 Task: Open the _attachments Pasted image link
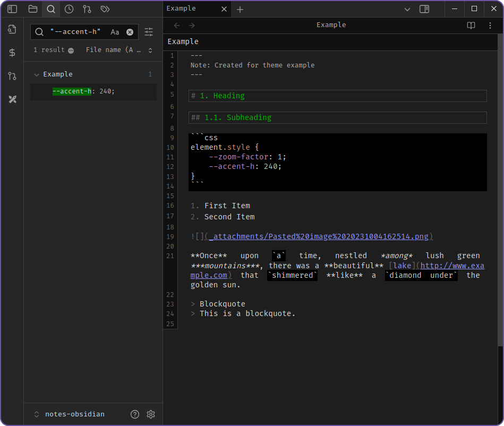(319, 236)
